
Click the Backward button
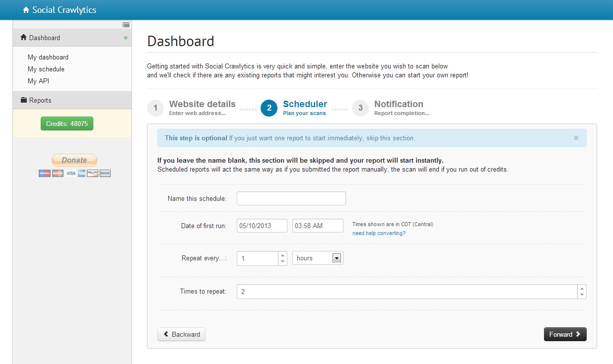click(x=181, y=334)
